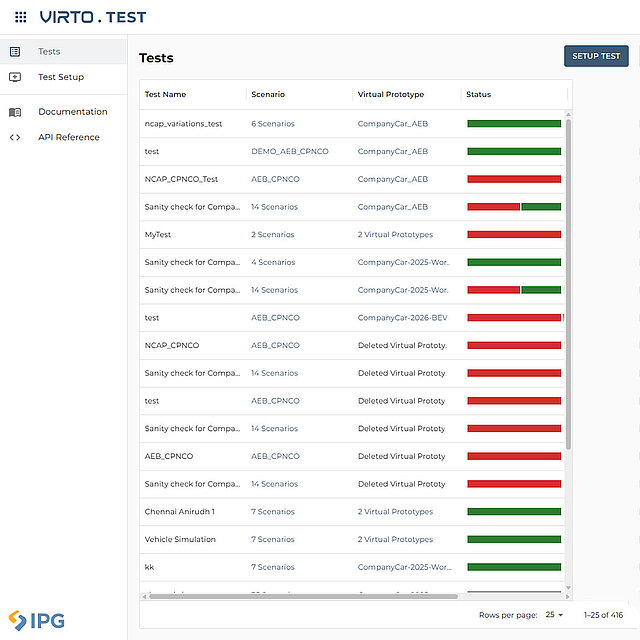Screen dimensions: 640x640
Task: Open the ncap_variations_test 6 Scenarios link
Action: pyautogui.click(x=272, y=124)
